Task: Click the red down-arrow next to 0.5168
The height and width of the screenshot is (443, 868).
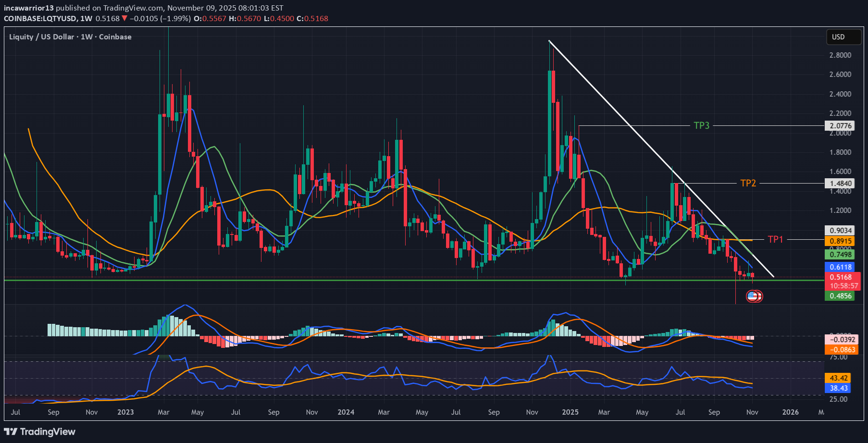Action: (124, 19)
